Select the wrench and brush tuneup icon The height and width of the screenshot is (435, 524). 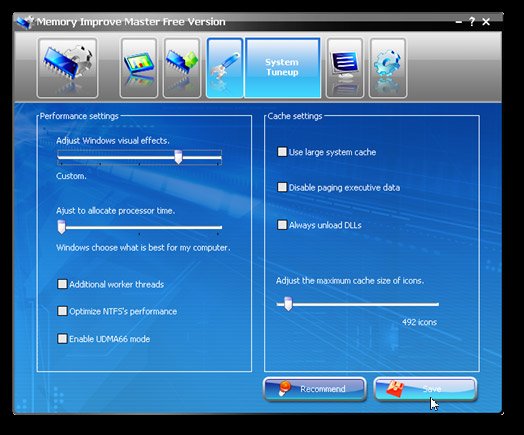coord(225,68)
